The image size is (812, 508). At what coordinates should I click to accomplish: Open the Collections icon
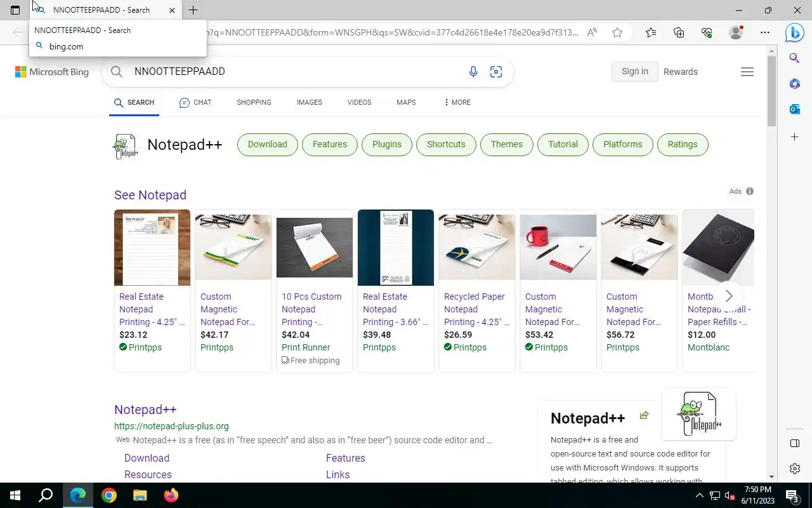pyautogui.click(x=679, y=32)
